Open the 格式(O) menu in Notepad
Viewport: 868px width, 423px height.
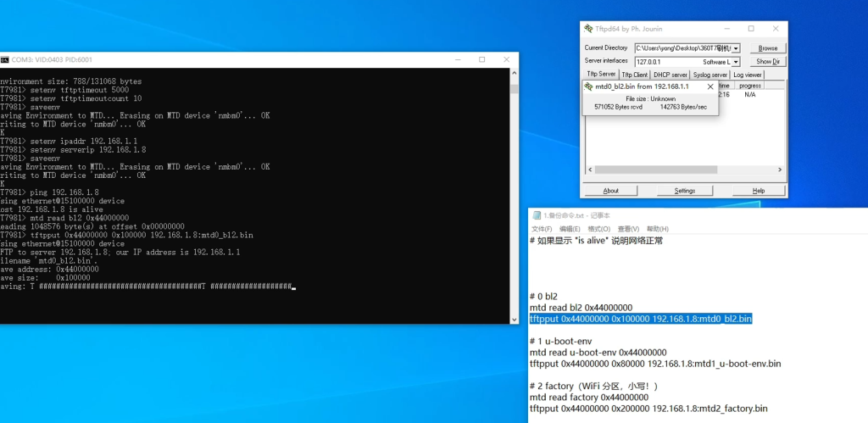point(599,229)
